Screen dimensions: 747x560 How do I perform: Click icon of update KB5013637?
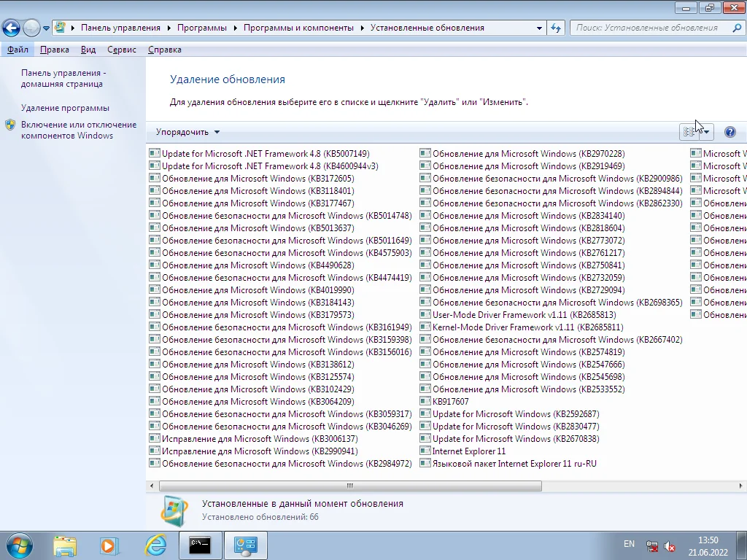(x=154, y=227)
